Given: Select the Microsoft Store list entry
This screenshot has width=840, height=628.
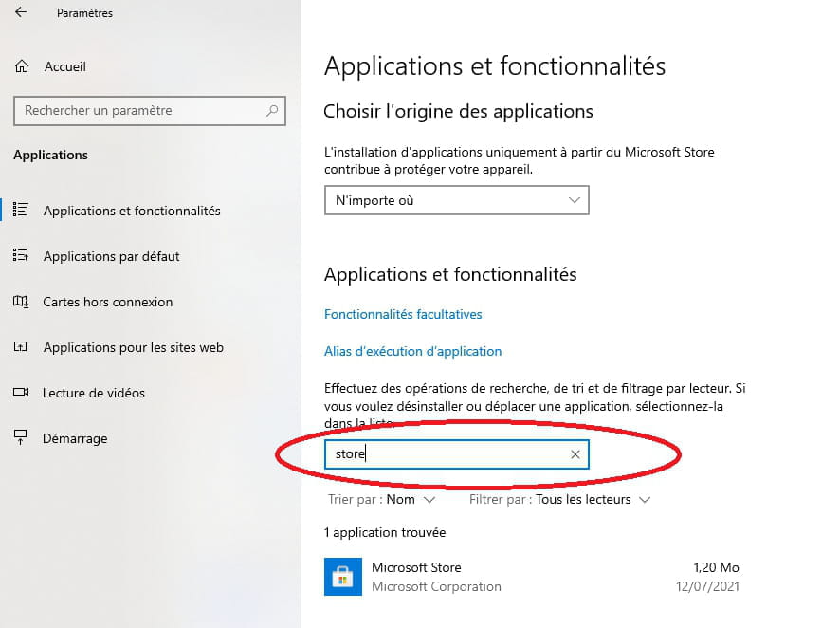Looking at the screenshot, I should [x=532, y=577].
